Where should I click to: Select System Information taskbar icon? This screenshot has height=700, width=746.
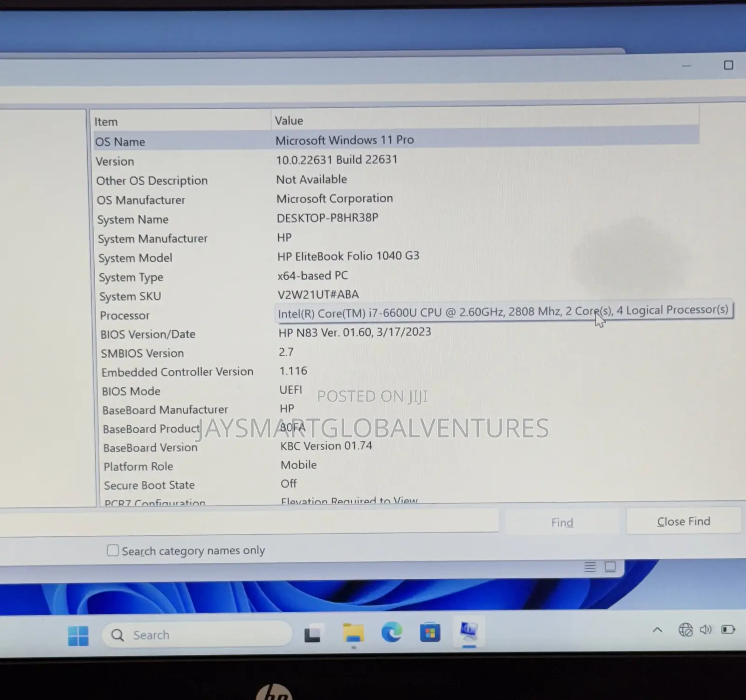(469, 631)
